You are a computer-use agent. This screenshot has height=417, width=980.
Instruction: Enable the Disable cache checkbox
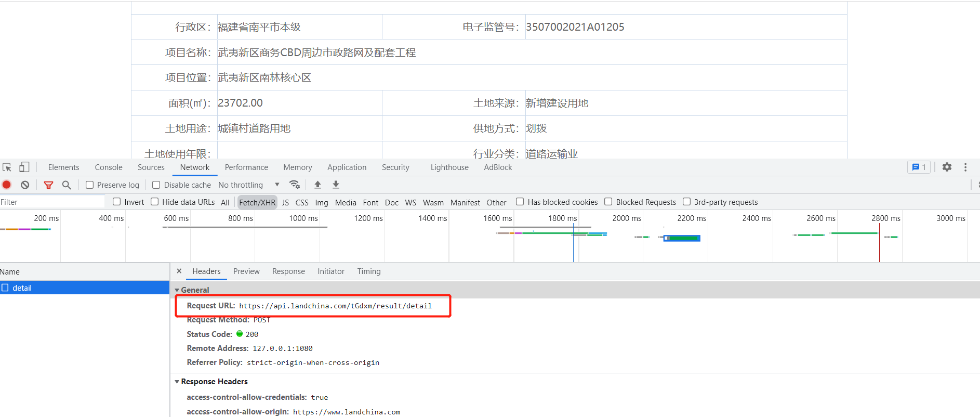[156, 185]
